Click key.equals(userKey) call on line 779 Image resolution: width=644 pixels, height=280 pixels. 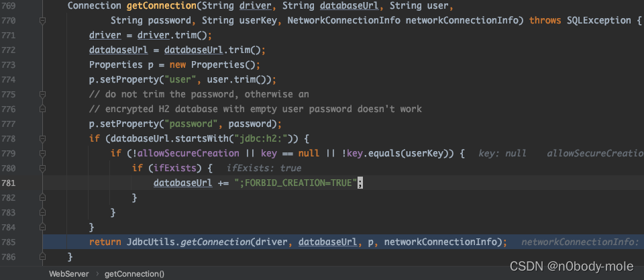pos(400,154)
